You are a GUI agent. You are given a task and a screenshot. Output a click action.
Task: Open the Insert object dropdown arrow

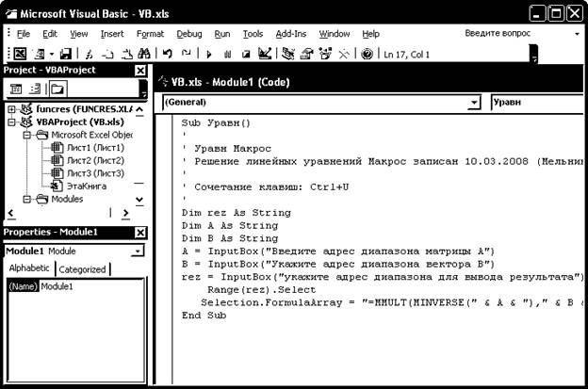(x=52, y=55)
